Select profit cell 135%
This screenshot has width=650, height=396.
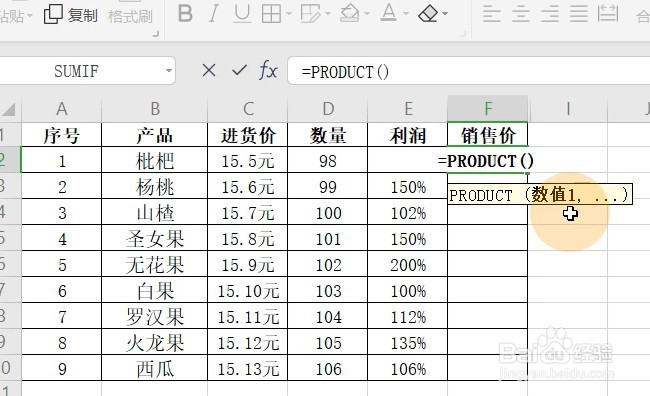pos(408,343)
